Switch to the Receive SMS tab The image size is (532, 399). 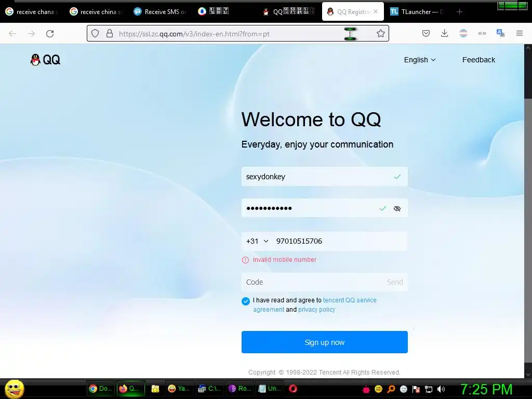[160, 12]
